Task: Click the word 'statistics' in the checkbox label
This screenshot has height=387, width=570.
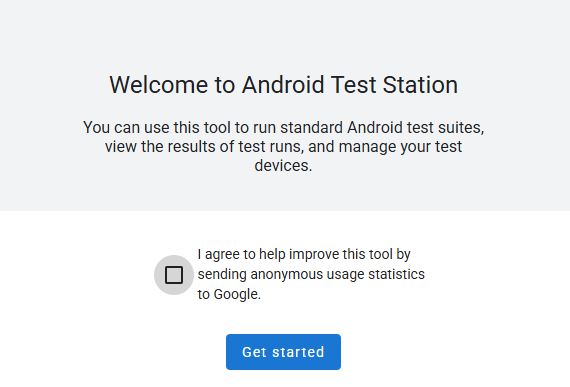Action: point(396,274)
